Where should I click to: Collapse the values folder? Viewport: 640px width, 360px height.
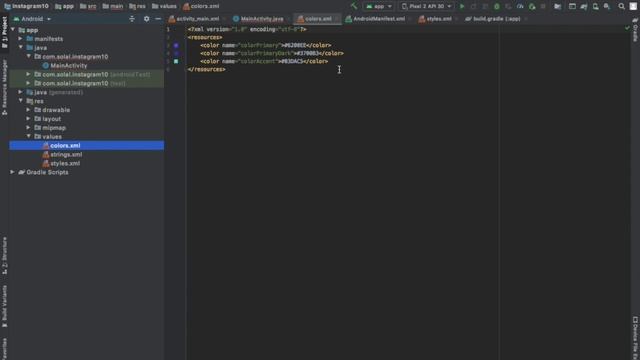coord(29,136)
